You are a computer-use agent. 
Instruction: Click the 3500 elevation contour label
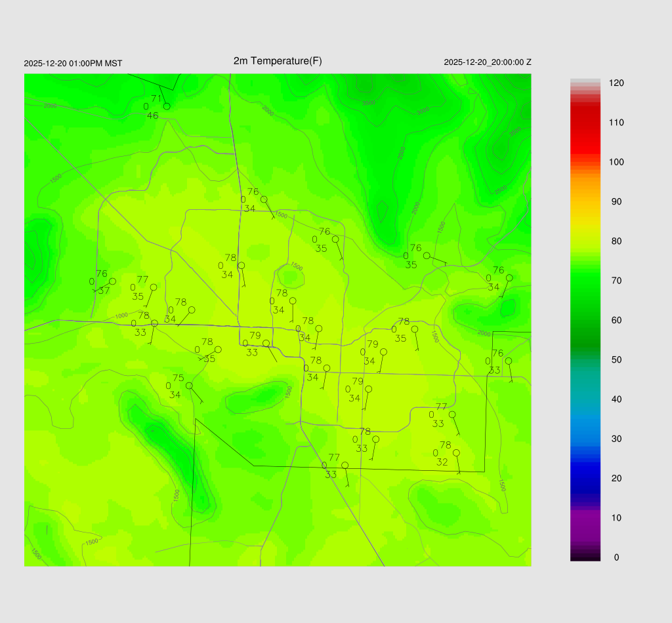[369, 102]
